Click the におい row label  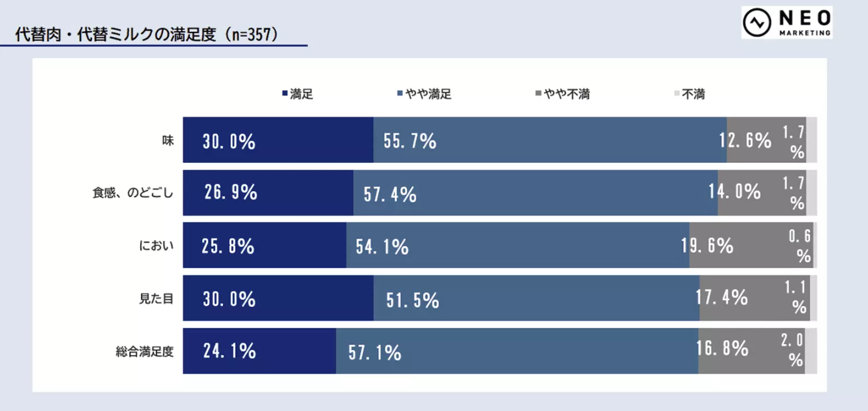[x=157, y=246]
